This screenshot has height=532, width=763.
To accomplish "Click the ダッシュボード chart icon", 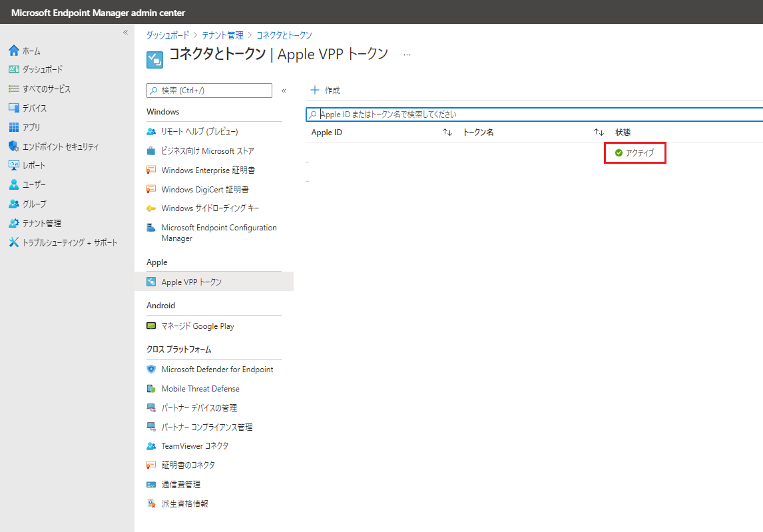I will pos(13,70).
